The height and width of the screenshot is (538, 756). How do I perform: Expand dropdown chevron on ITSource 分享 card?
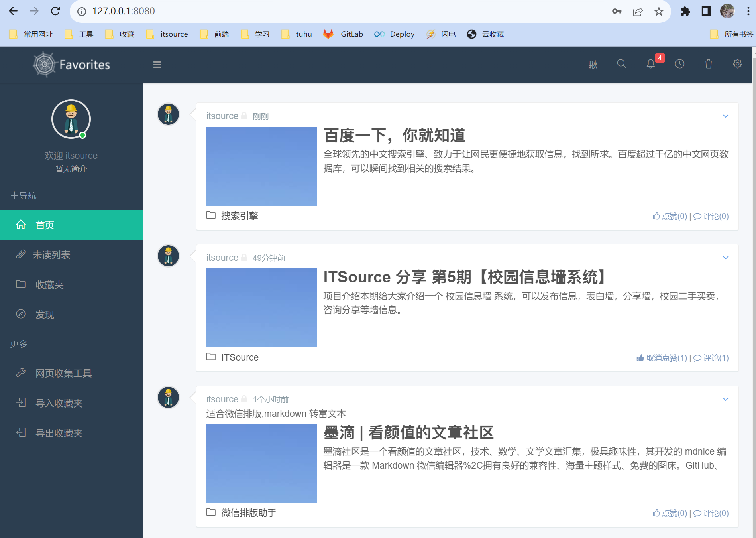(726, 258)
